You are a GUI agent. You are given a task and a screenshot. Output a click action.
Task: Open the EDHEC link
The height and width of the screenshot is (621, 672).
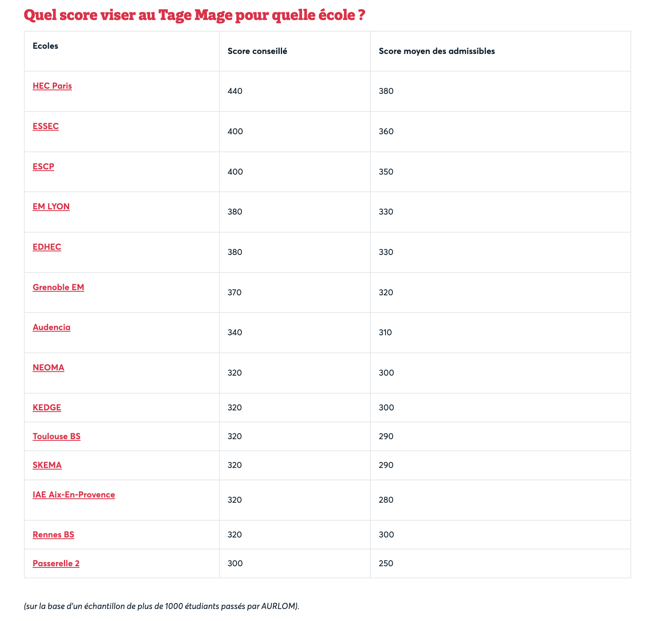pyautogui.click(x=47, y=247)
